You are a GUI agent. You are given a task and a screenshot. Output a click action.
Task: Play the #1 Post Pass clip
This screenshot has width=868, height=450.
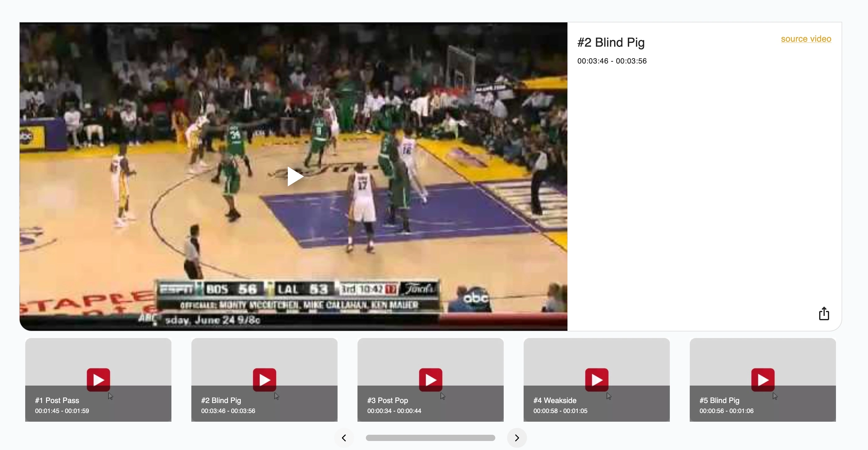tap(98, 380)
